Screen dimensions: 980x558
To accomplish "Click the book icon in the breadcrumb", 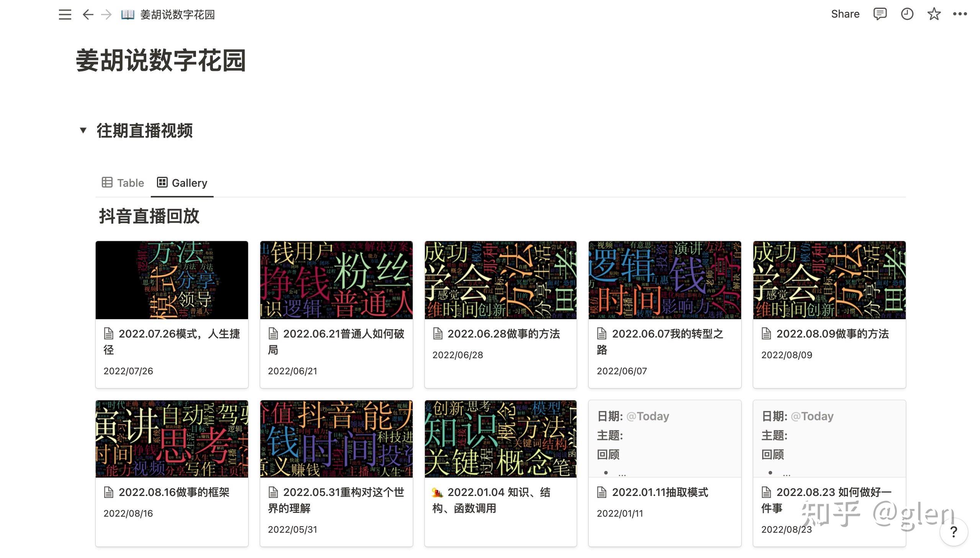I will pyautogui.click(x=127, y=15).
